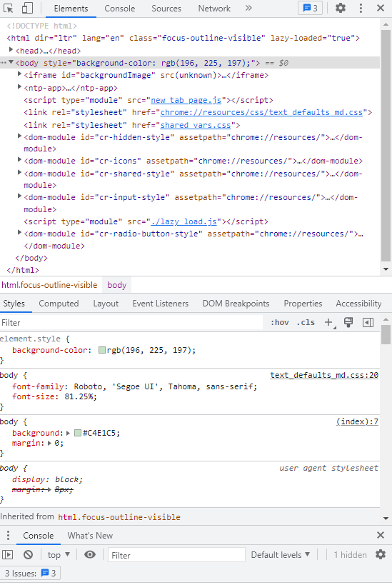Select html.focus-outline-visible in the breadcrumb
This screenshot has height=585, width=392.
(49, 285)
